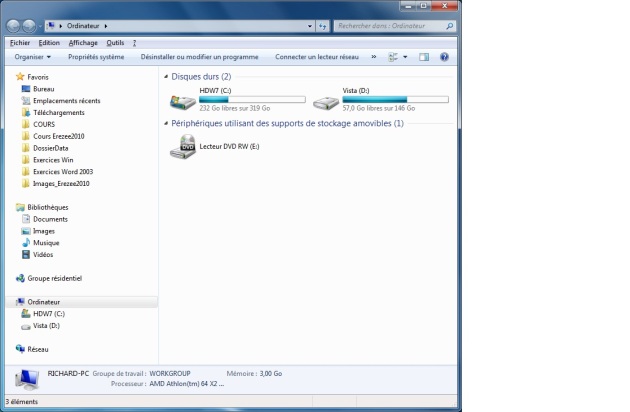Click '232 Go libres sur 319 Go' text

235,108
